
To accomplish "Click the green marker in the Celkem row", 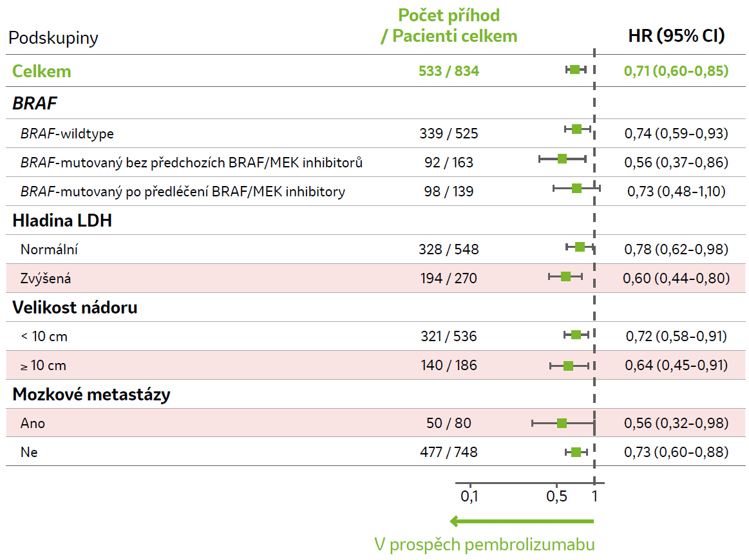I will coord(574,70).
